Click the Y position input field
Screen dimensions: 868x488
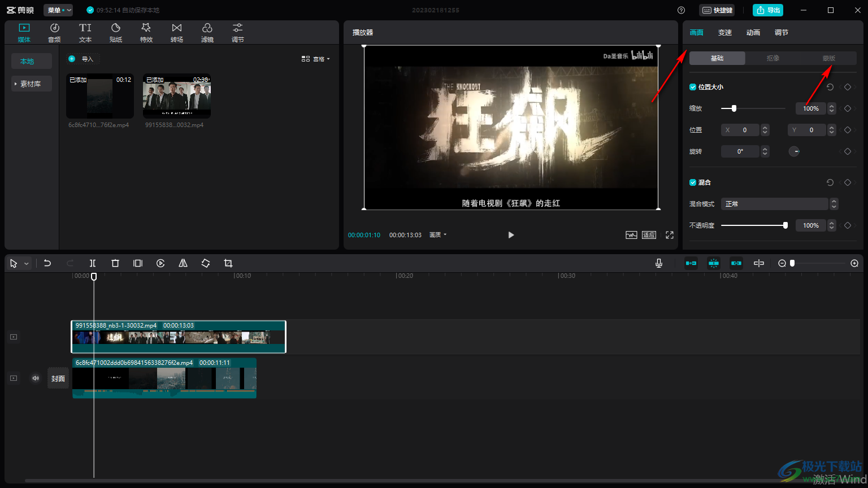coord(808,130)
